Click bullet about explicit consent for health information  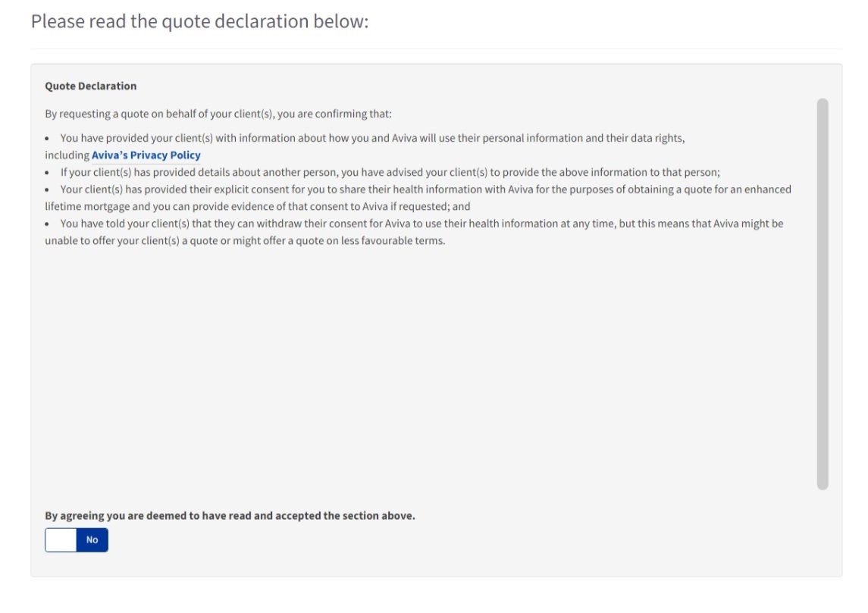click(x=418, y=198)
